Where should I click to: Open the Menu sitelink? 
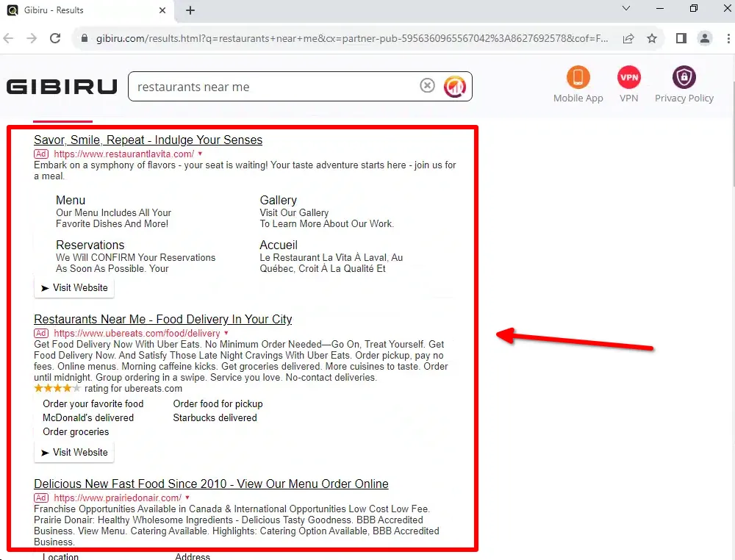coord(71,200)
